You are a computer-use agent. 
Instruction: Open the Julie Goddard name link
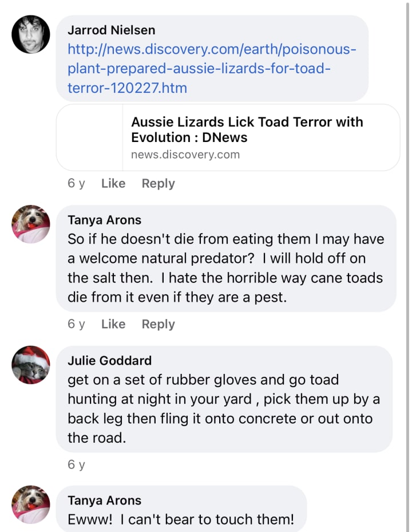tap(109, 360)
